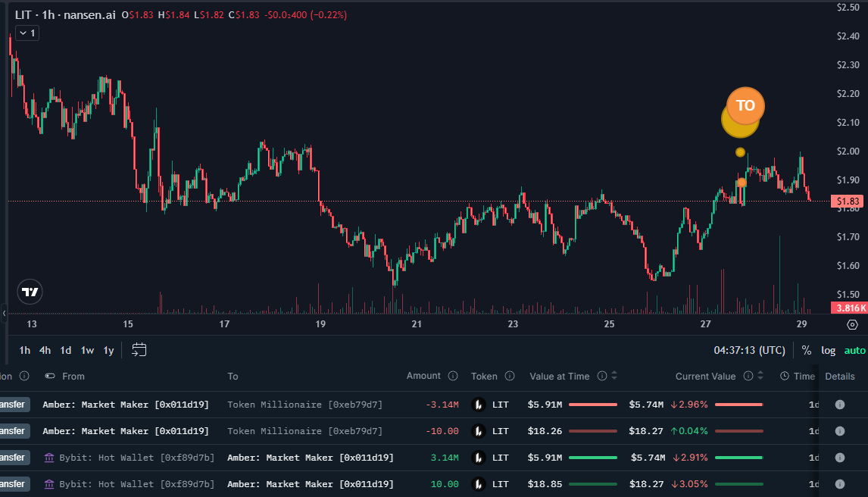Click LIT token icon in -10.00 row
Screen dimensions: 868x497
[478, 431]
